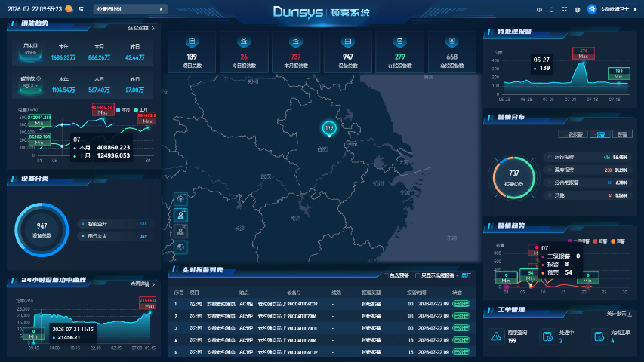Viewport: 644px width, 362px height.
Task: Click the project total card icon above 139
Action: click(x=192, y=41)
